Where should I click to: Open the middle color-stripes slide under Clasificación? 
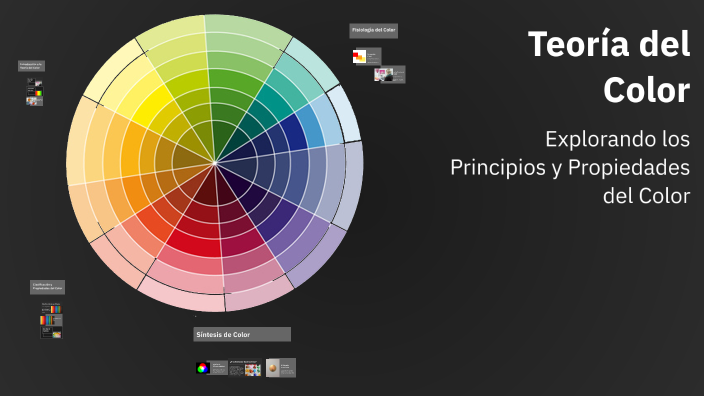[51, 320]
